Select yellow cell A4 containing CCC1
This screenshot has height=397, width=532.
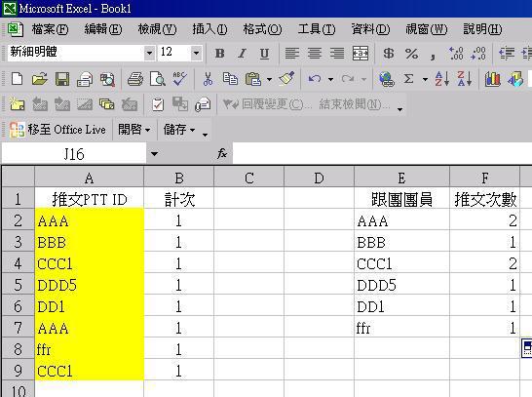(x=90, y=263)
